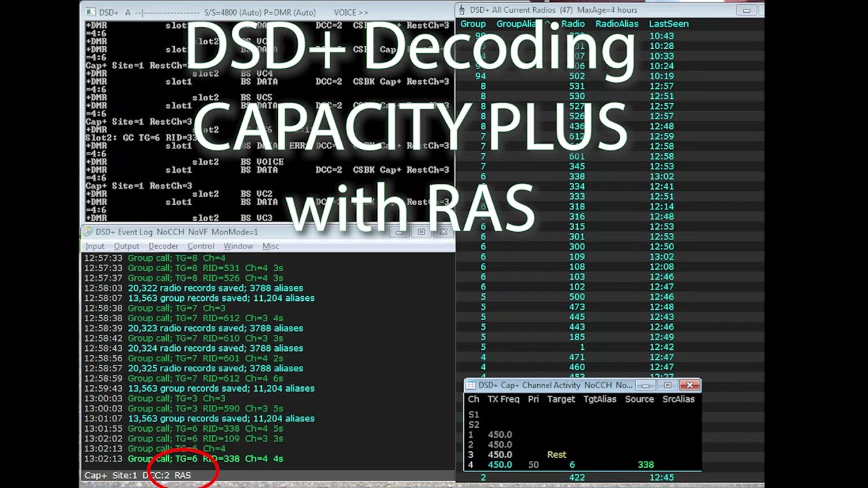Select '20,324 radio records saved' log entry

(x=193, y=348)
